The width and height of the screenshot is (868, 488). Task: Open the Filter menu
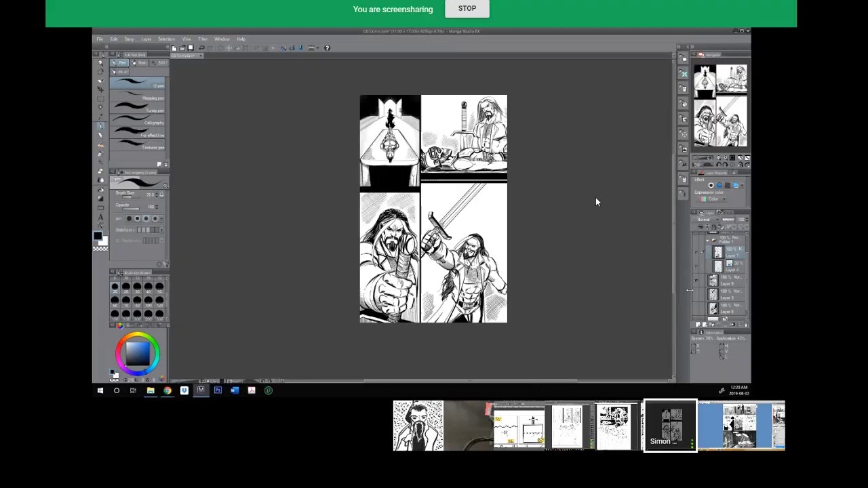pyautogui.click(x=203, y=39)
